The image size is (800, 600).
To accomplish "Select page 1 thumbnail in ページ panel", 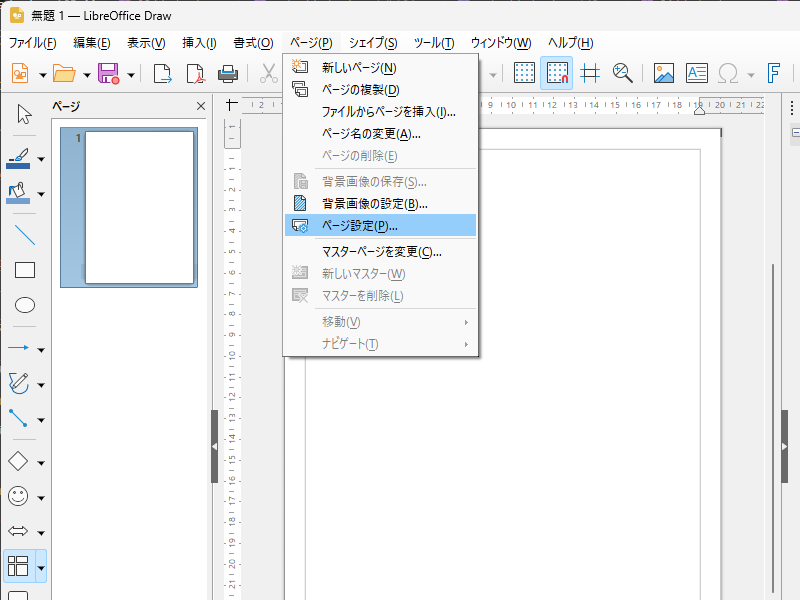I will pos(129,207).
